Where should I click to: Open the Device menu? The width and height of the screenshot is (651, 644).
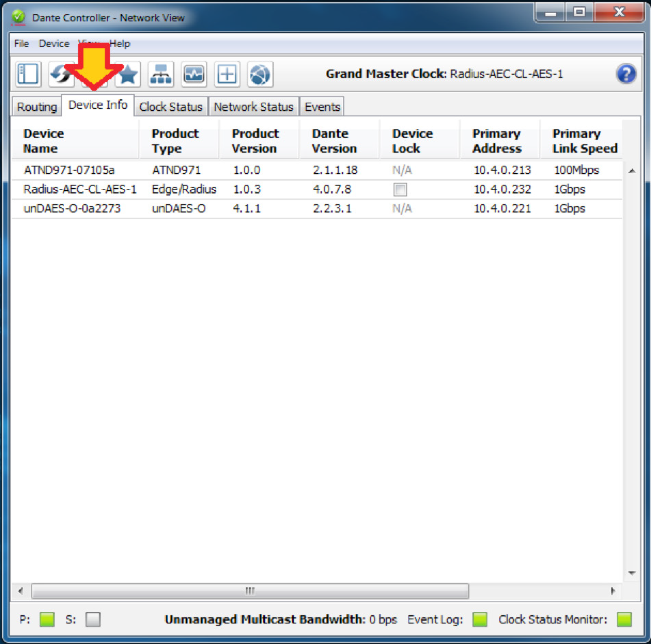54,43
